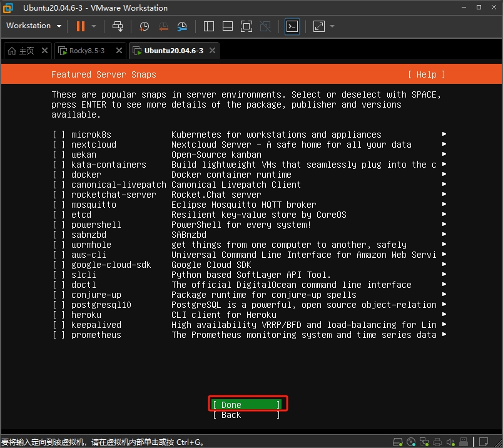Expand details arrow for postgresql10 row

(444, 304)
